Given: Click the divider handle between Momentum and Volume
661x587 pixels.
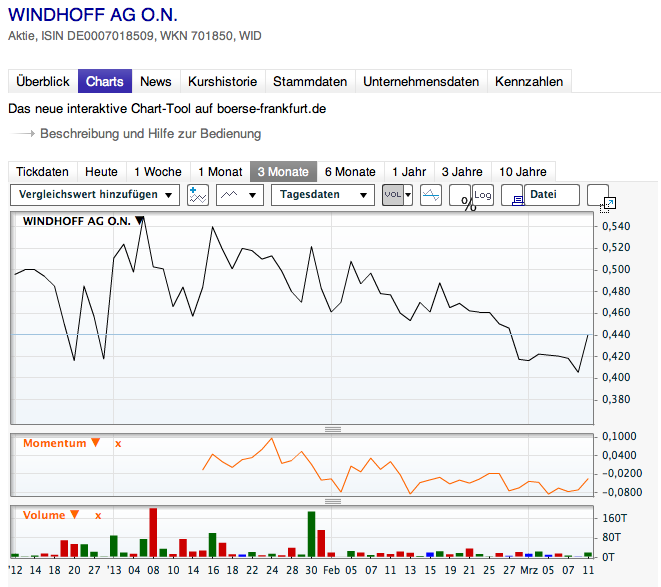Looking at the screenshot, I should click(333, 501).
